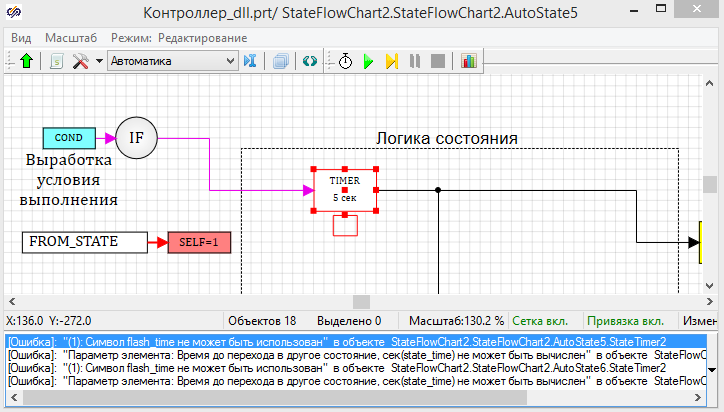The image size is (724, 412).
Task: Click the Выработка условия выполнения caption
Action: click(x=69, y=180)
